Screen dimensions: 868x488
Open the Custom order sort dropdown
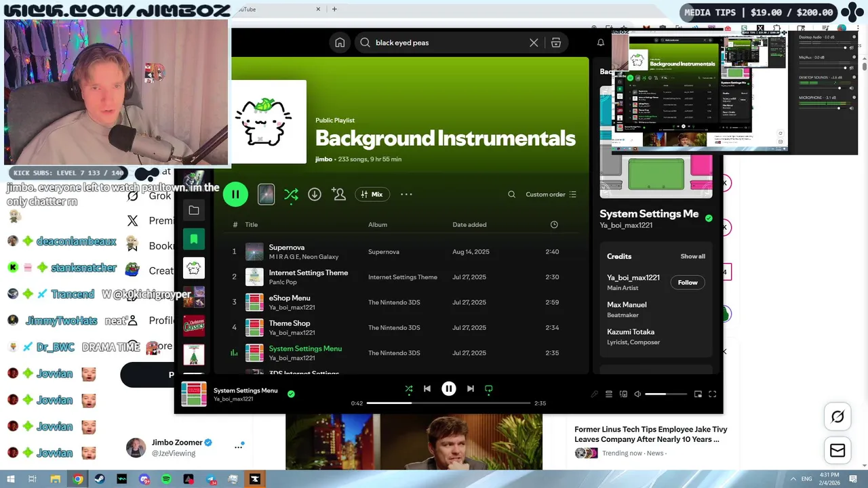[x=551, y=195]
